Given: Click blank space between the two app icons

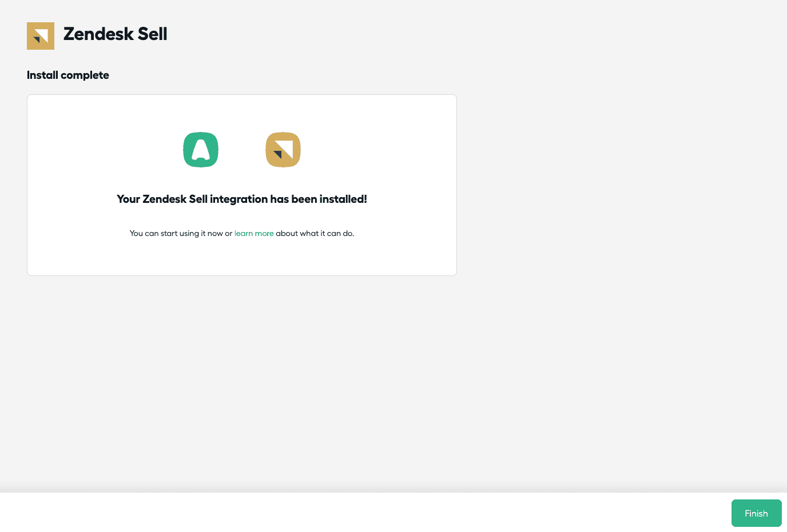Looking at the screenshot, I should [242, 150].
